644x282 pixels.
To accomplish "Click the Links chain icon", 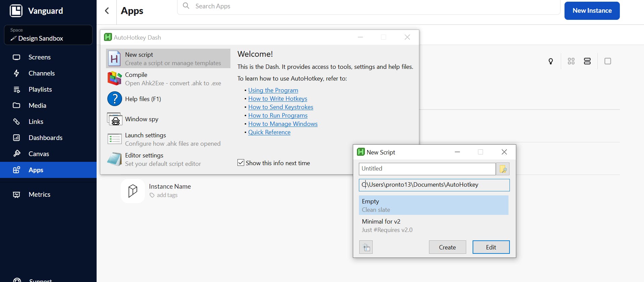I will [x=16, y=122].
